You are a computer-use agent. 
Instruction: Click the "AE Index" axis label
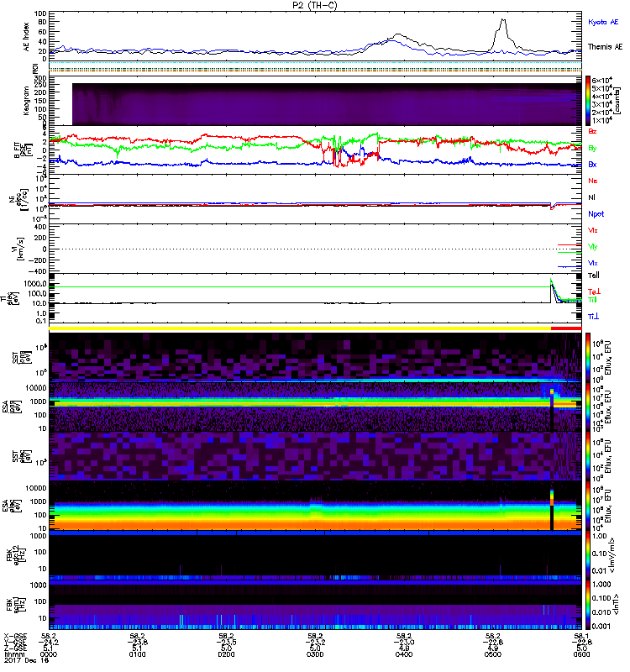27,36
